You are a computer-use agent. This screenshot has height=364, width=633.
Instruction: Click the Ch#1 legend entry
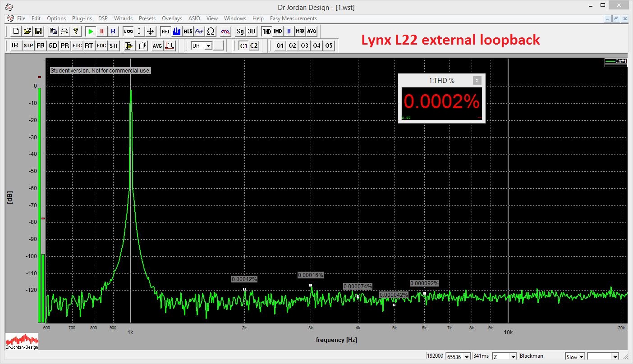(616, 61)
